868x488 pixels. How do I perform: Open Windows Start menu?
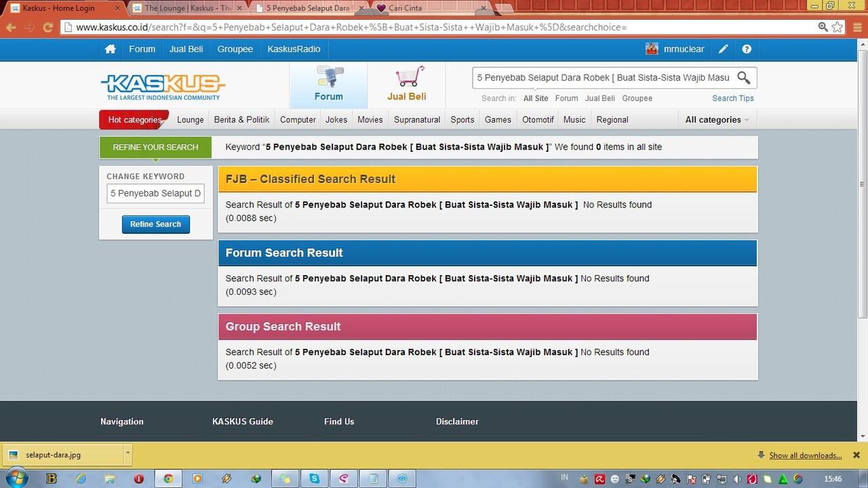[x=16, y=478]
